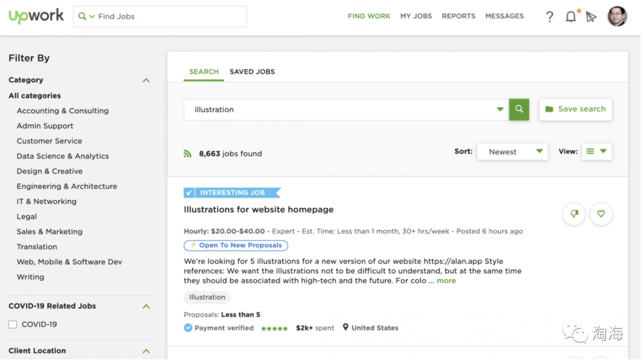Open the user profile avatar
This screenshot has height=362, width=644.
617,17
